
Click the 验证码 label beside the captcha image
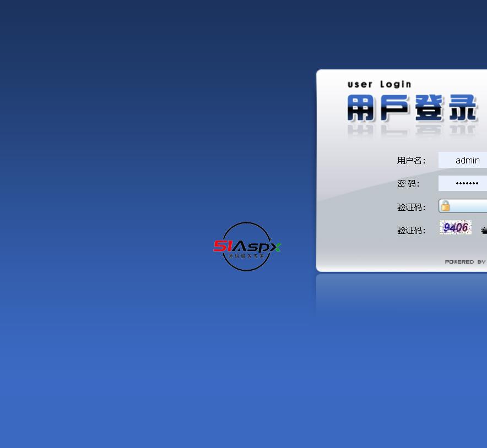(411, 230)
